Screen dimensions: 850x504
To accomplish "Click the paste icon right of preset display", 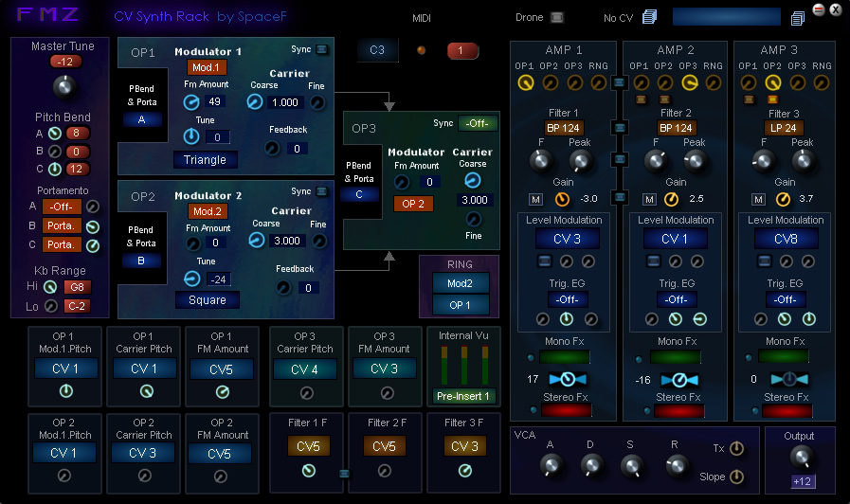I will (799, 17).
